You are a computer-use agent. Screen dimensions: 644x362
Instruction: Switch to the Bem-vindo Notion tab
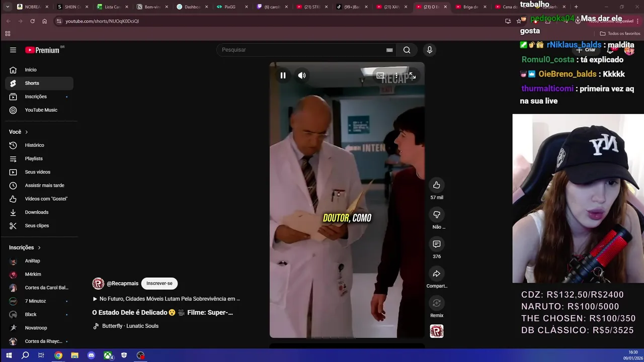152,7
